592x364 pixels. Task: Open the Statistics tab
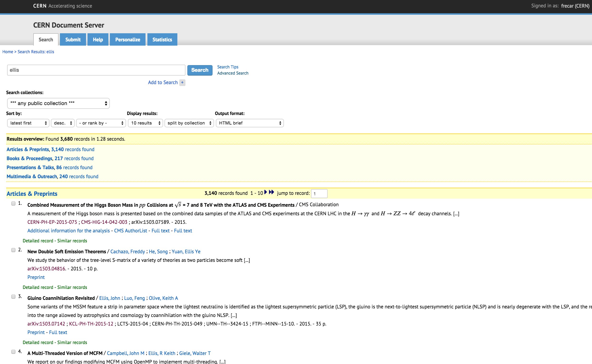[162, 40]
